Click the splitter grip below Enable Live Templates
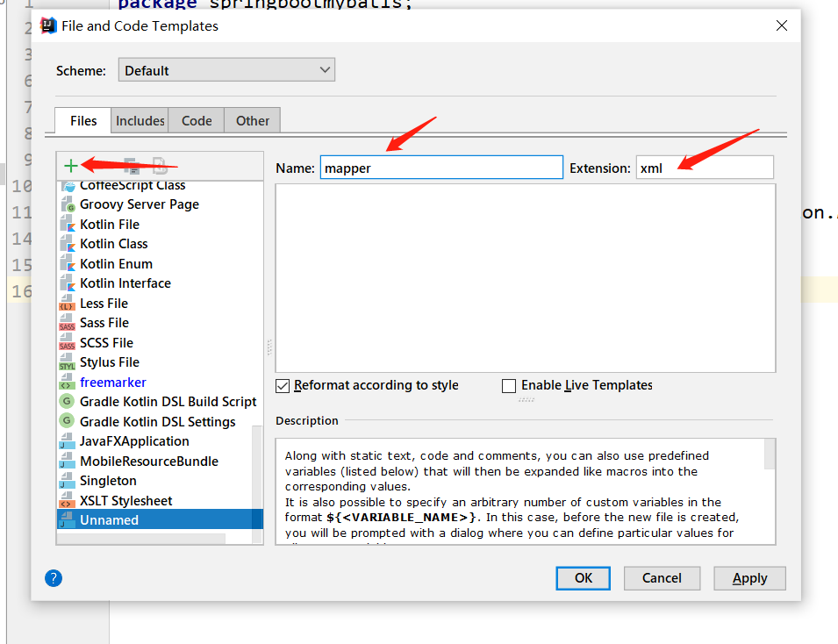This screenshot has height=644, width=838. pos(526,399)
